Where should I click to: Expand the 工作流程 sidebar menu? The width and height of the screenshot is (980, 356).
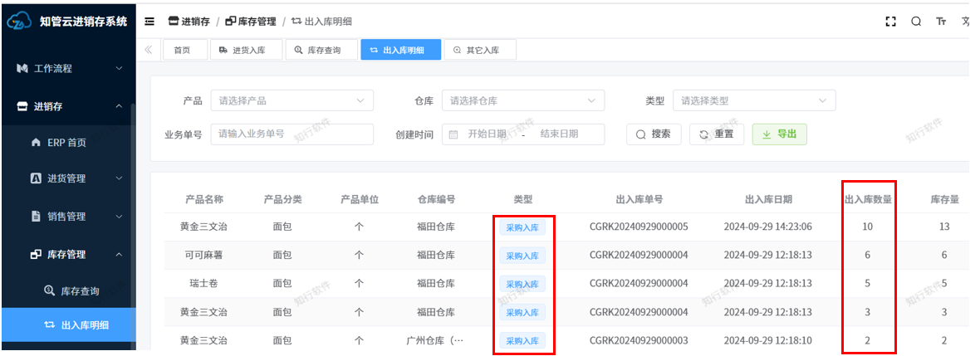(x=66, y=68)
